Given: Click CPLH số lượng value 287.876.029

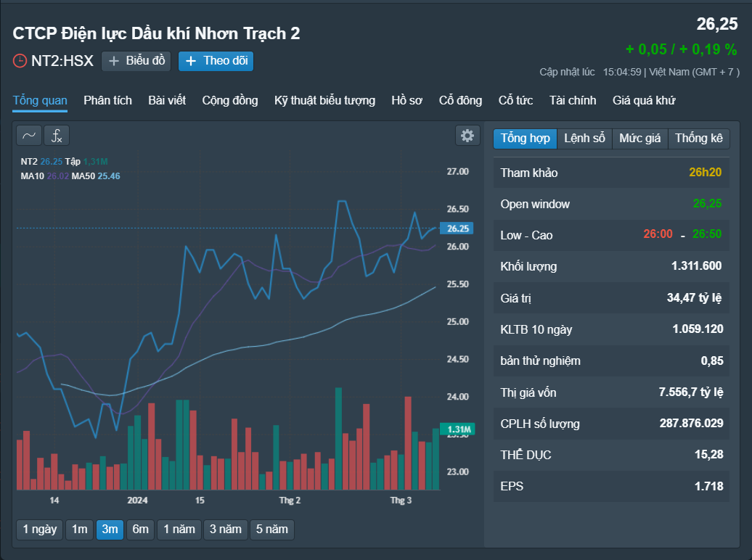Looking at the screenshot, I should (x=692, y=424).
